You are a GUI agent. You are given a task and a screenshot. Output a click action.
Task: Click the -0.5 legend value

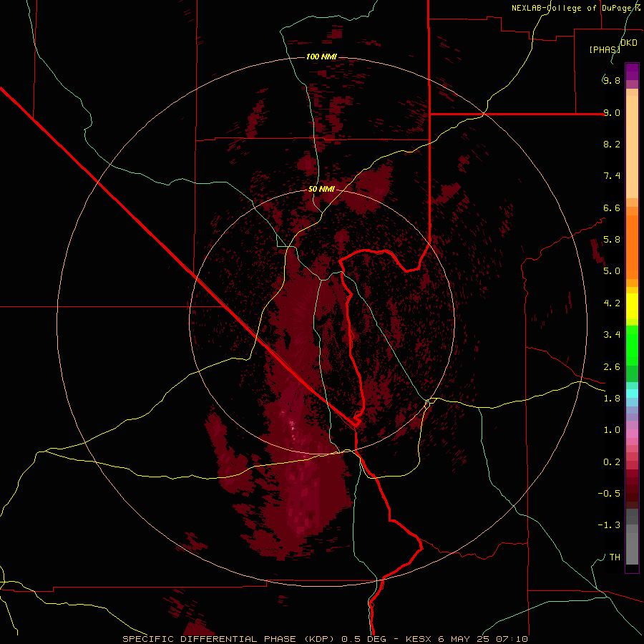pyautogui.click(x=609, y=494)
